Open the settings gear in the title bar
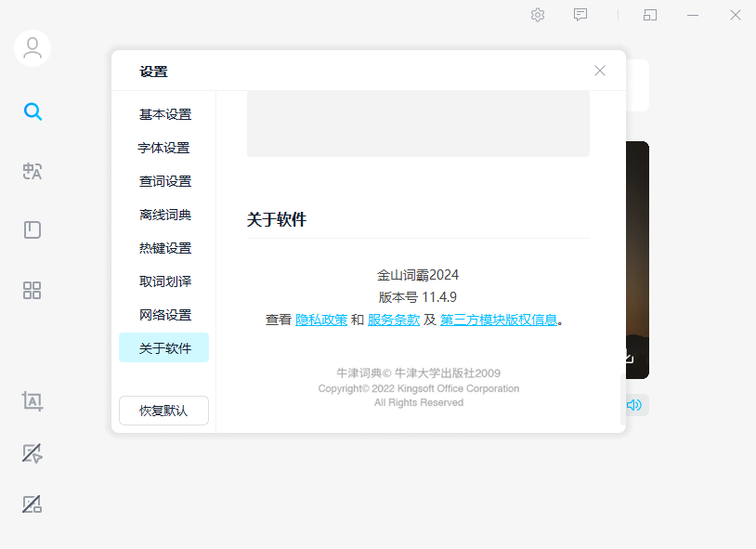 pyautogui.click(x=537, y=15)
